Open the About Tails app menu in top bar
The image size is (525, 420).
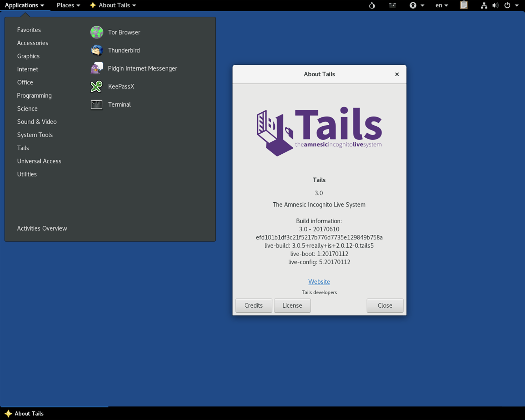pyautogui.click(x=113, y=5)
